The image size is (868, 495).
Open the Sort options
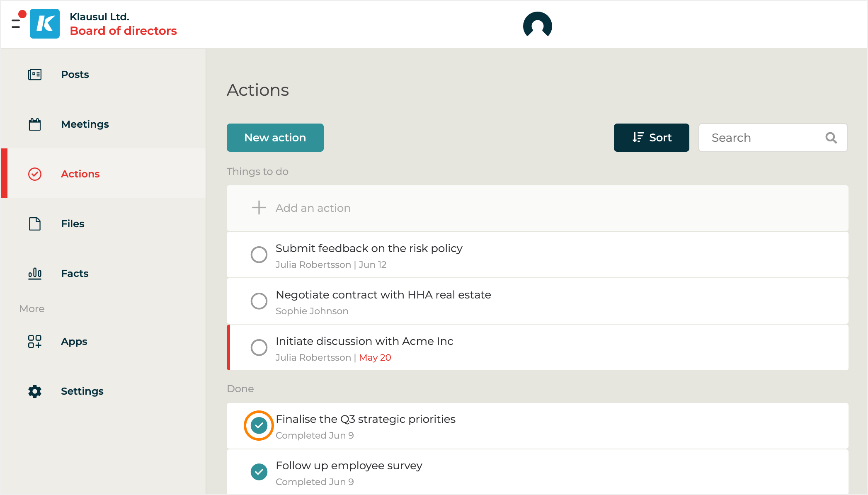click(651, 138)
